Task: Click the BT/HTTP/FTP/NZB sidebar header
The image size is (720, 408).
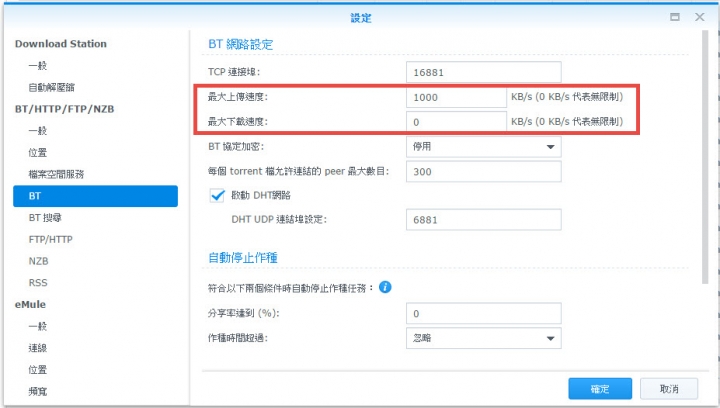Action: [64, 109]
